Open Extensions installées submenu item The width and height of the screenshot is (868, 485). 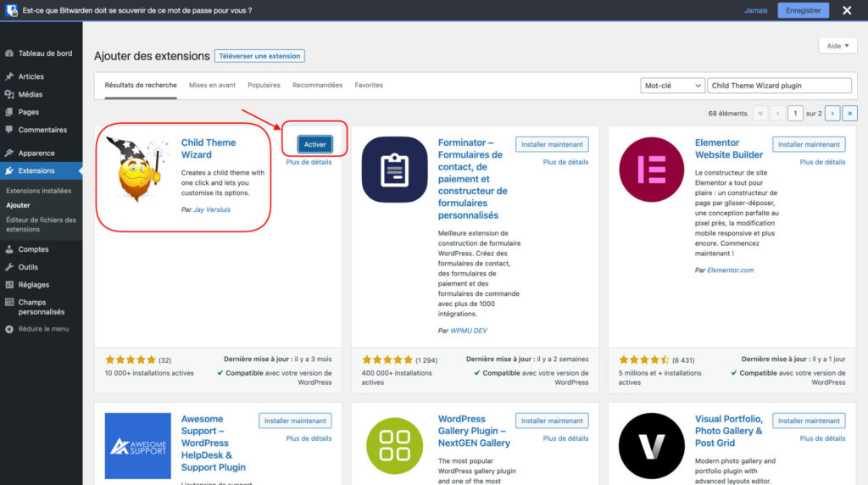coord(38,191)
